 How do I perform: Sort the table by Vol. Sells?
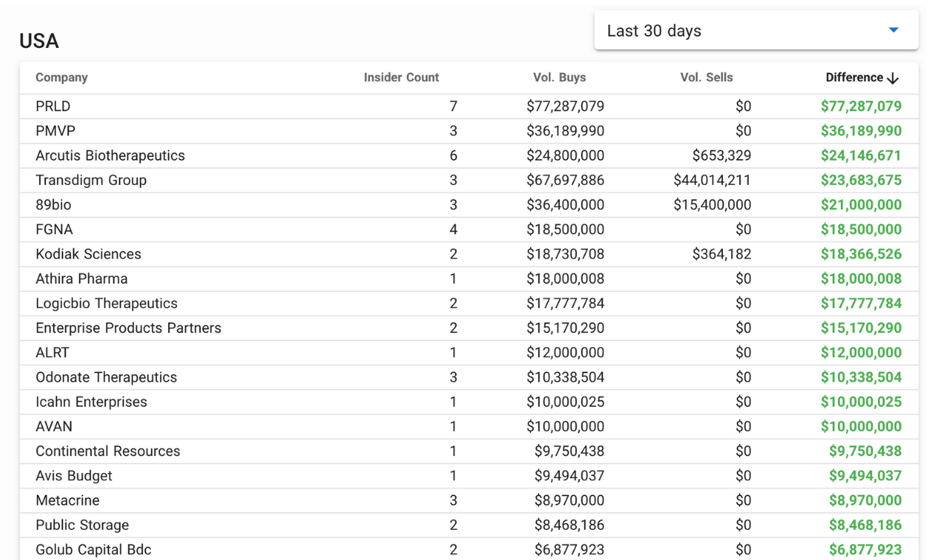(706, 77)
